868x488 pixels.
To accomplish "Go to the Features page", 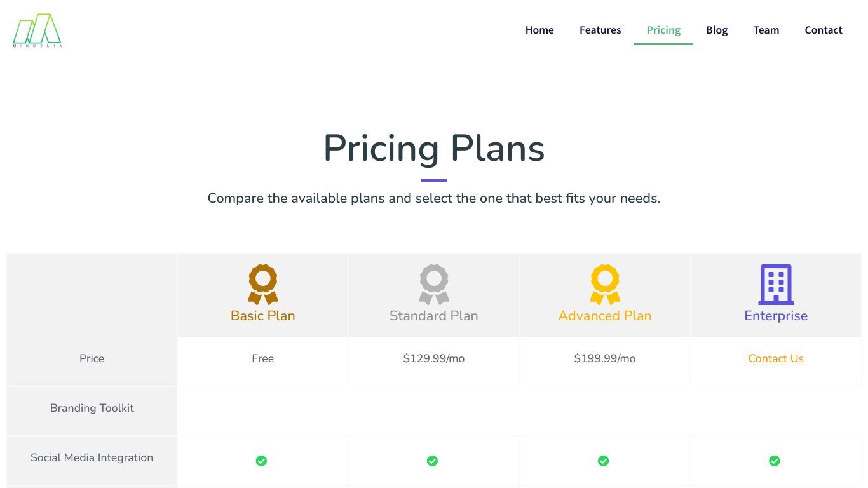I will pos(600,30).
